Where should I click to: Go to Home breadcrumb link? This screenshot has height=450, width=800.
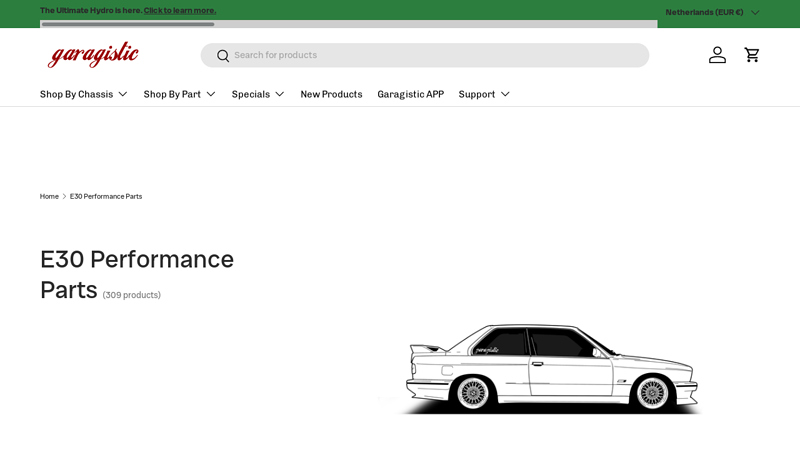pos(49,196)
